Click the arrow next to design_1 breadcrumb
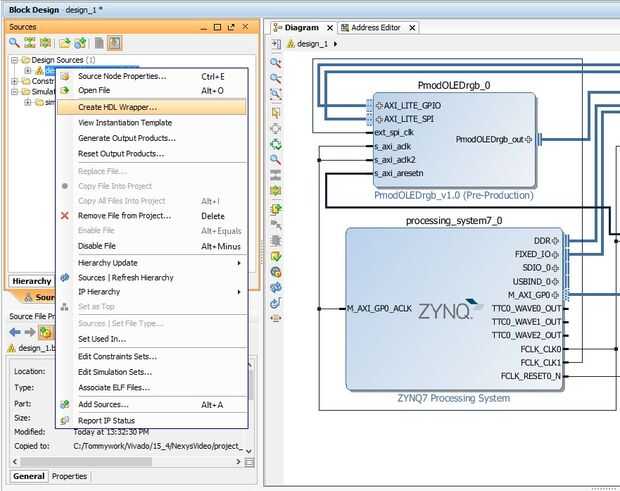The height and width of the screenshot is (491, 620). click(x=335, y=44)
